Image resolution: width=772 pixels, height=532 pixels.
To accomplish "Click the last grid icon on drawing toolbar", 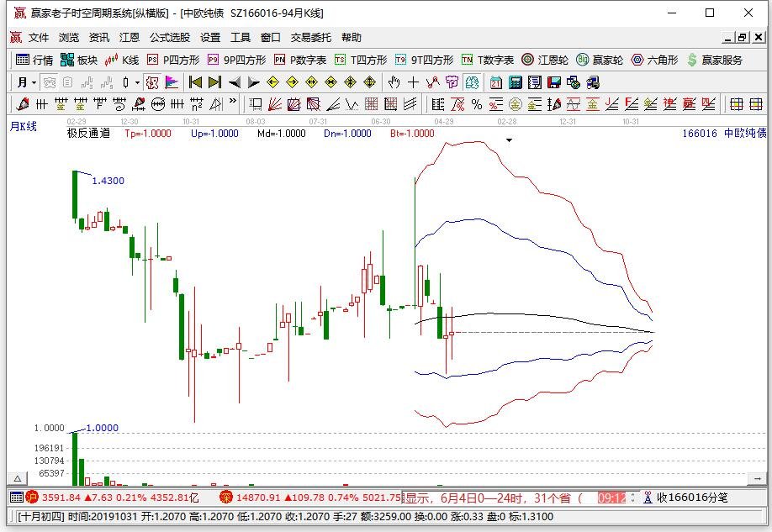I will coord(756,104).
